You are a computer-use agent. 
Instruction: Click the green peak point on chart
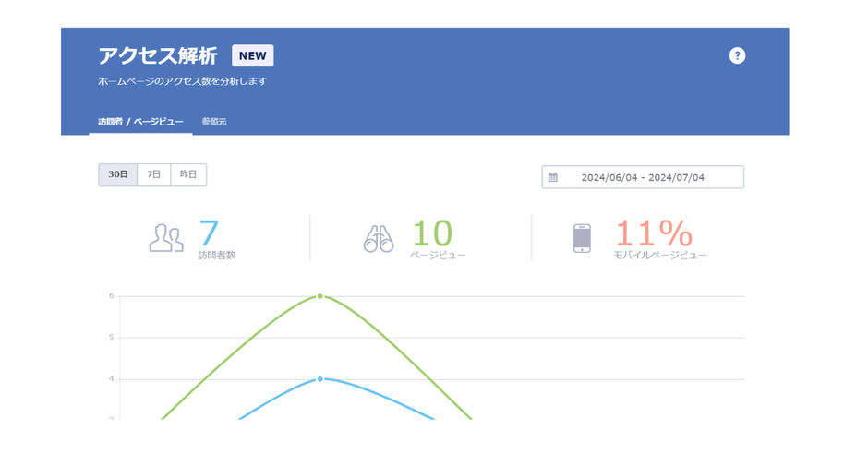320,296
